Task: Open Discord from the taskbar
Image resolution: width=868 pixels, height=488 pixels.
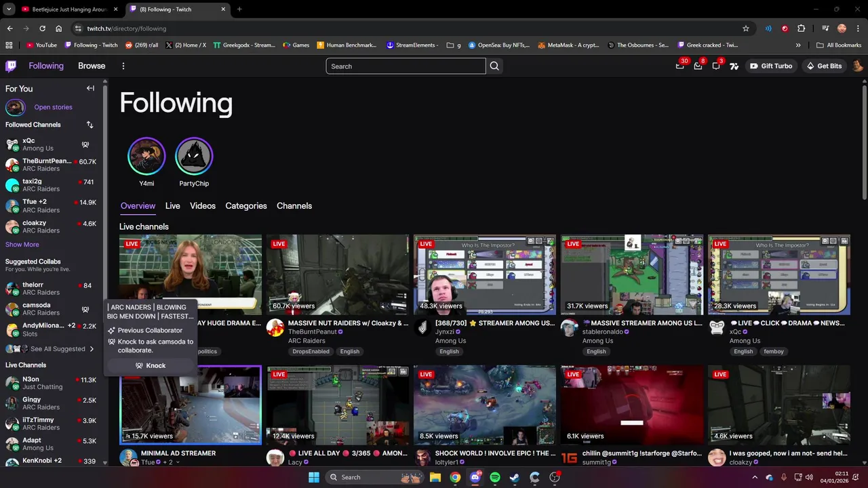Action: point(475,477)
